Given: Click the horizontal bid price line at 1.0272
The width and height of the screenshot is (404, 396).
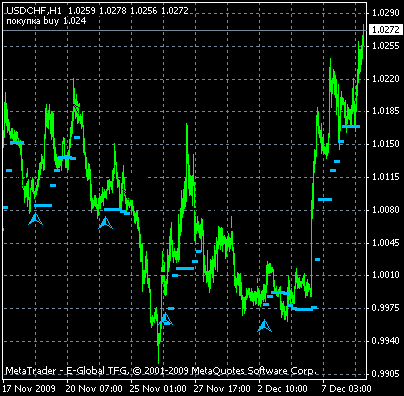Looking at the screenshot, I should [x=184, y=31].
